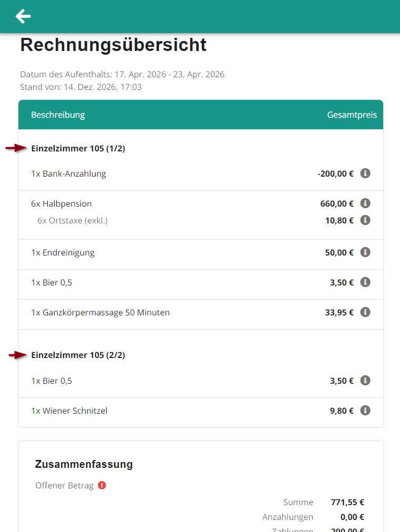Open info details for Ortstaxe (exkl.)
400x532 pixels.
[365, 220]
